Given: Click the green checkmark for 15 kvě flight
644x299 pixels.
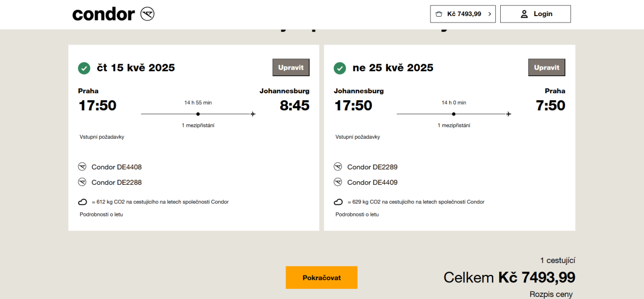Looking at the screenshot, I should pos(84,68).
